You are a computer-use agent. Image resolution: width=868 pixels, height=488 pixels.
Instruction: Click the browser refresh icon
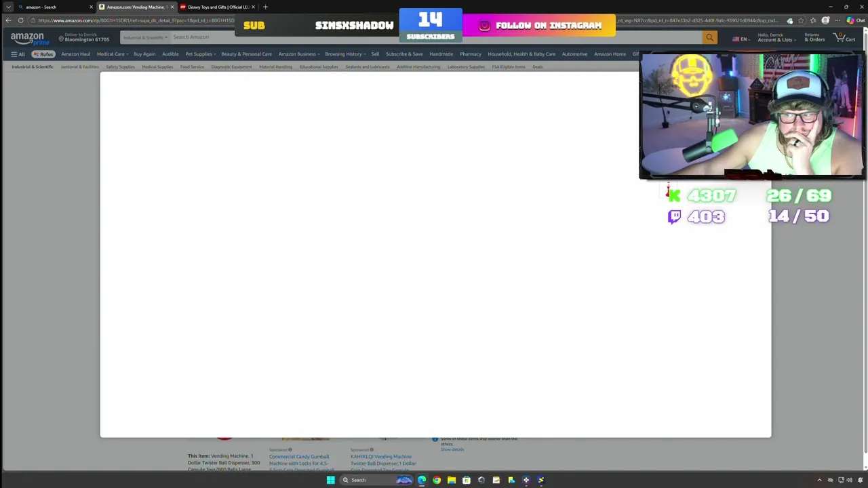pyautogui.click(x=20, y=20)
